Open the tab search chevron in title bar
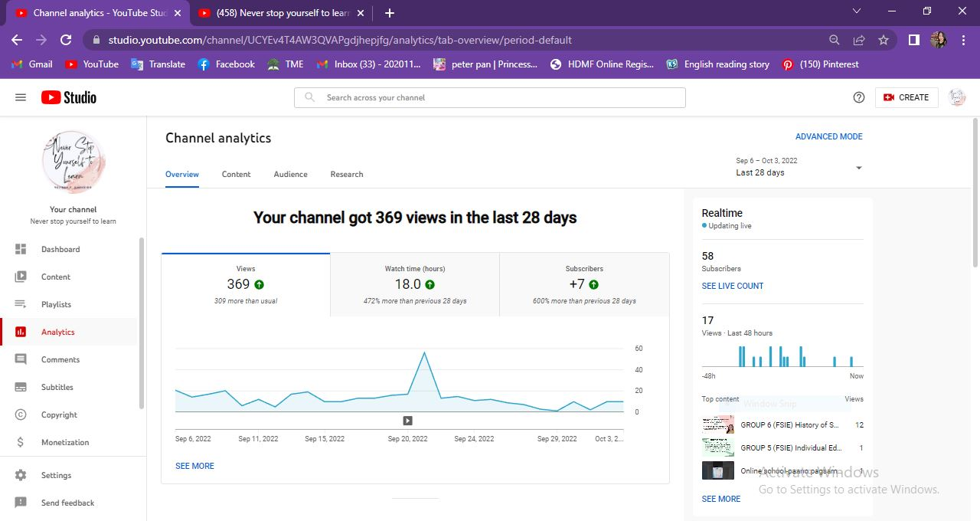980x521 pixels. [x=856, y=11]
